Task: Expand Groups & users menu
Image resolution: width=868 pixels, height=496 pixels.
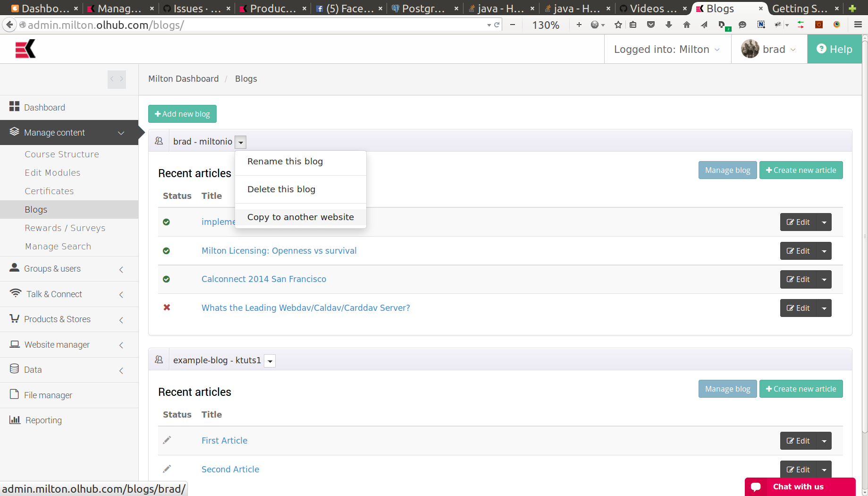Action: pyautogui.click(x=69, y=269)
